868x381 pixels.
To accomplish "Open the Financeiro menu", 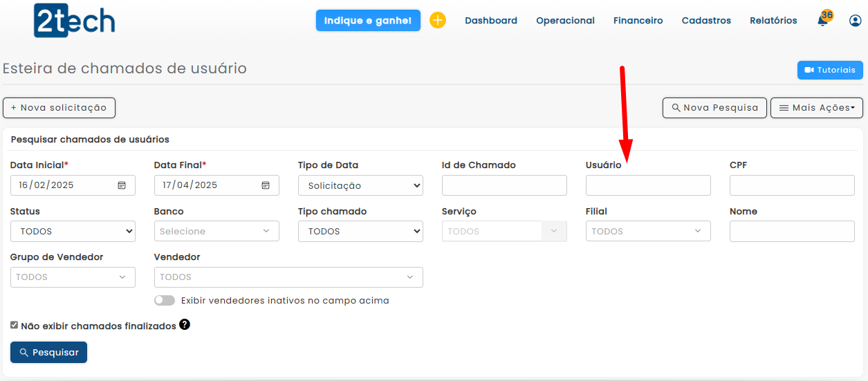I will coord(638,21).
